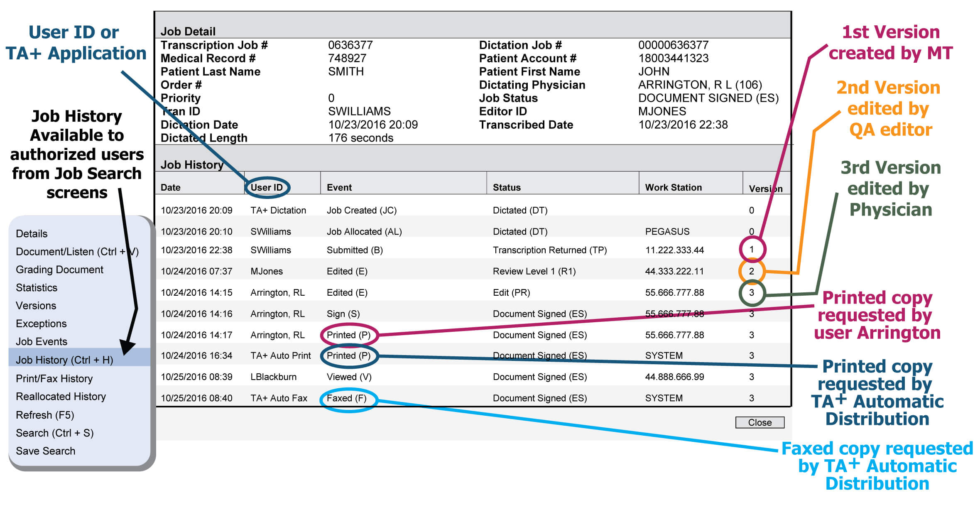Screen dimensions: 980x505
Task: Choose Grading Document in the menu
Action: point(59,270)
